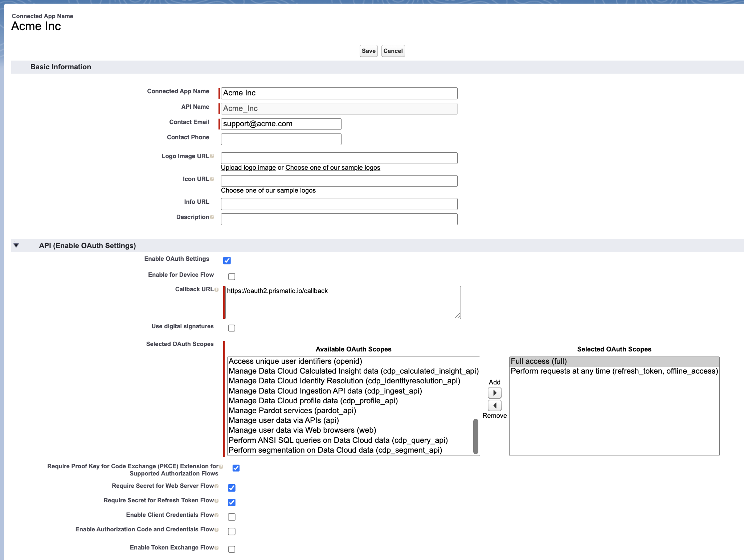This screenshot has height=560, width=744.
Task: Check the Enable for Device Flow checkbox
Action: click(x=232, y=276)
